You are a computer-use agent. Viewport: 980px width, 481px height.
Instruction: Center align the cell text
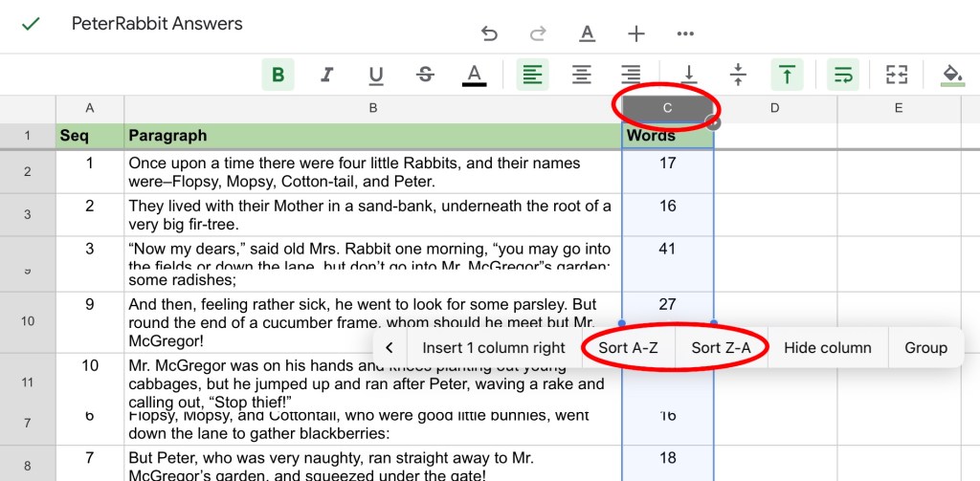coord(581,75)
